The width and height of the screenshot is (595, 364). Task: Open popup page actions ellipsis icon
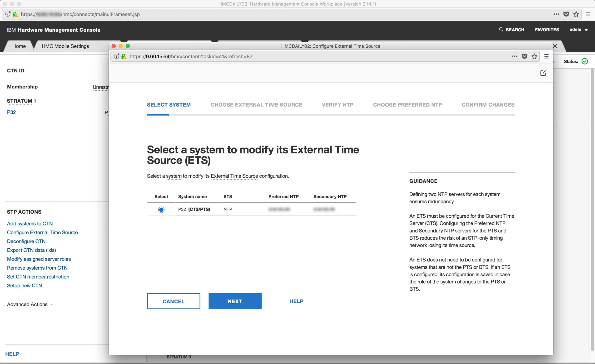click(514, 56)
